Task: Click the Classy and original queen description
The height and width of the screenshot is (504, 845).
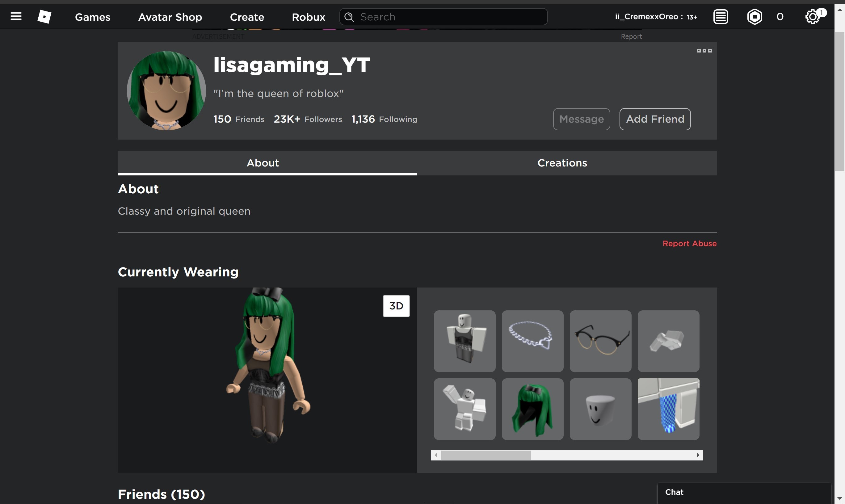Action: coord(184,211)
